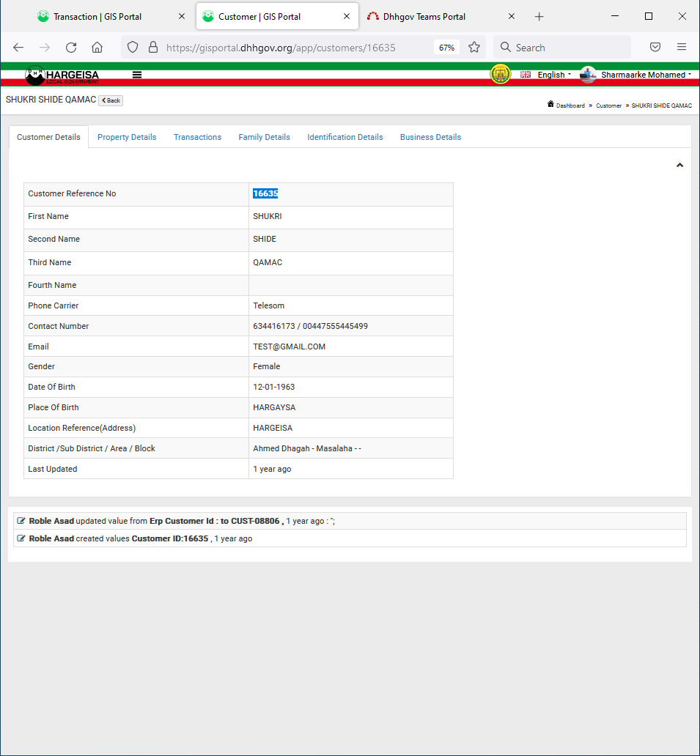This screenshot has width=700, height=756.
Task: Click the edit icon beside the Customer ID:16635 log entry
Action: click(x=21, y=538)
